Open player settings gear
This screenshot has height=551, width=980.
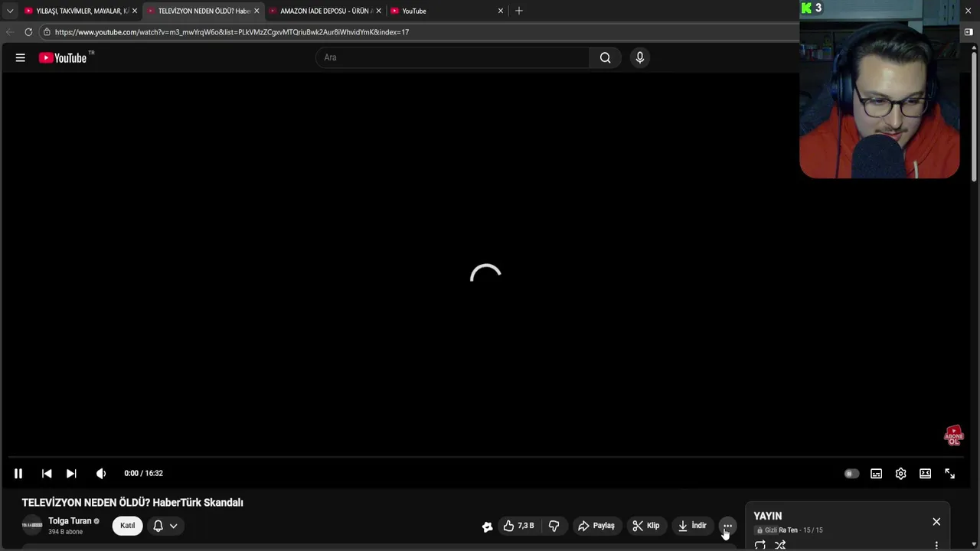tap(901, 474)
